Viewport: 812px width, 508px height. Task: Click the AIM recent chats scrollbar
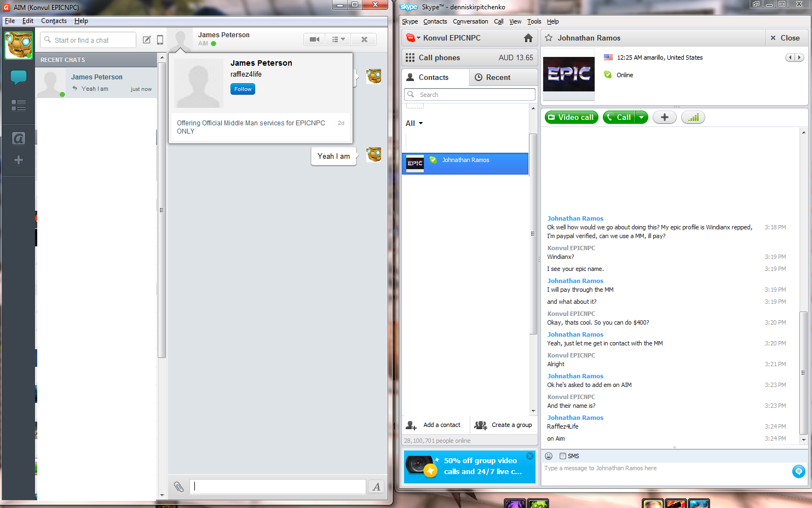click(162, 210)
